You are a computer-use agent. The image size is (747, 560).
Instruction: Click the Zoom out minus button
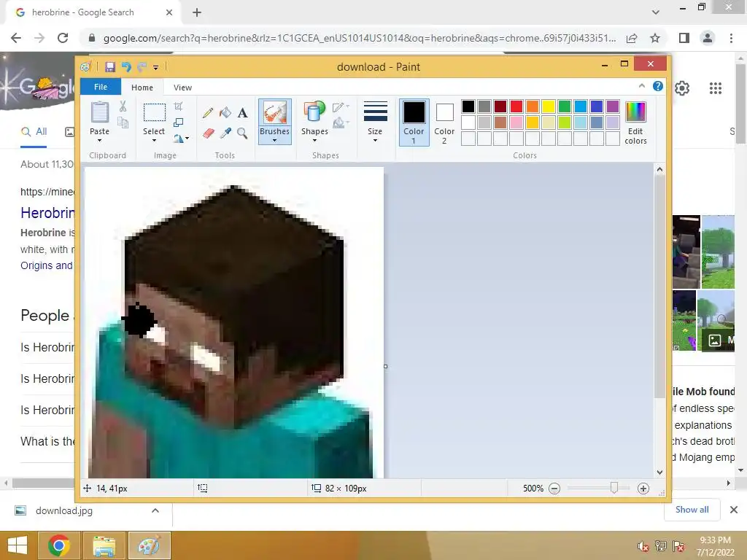pos(554,489)
